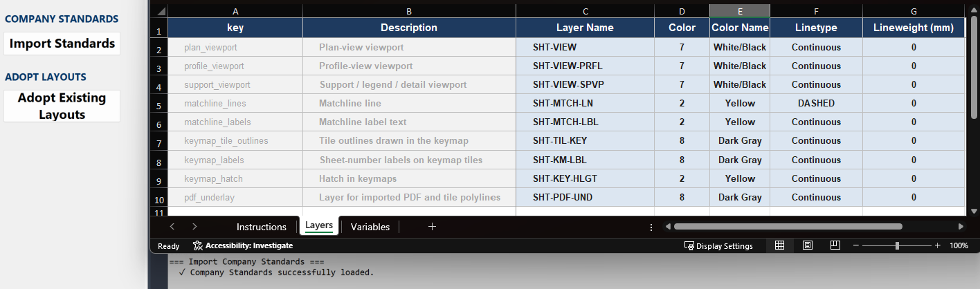
Task: Select the Layers sheet tab
Action: pyautogui.click(x=319, y=226)
